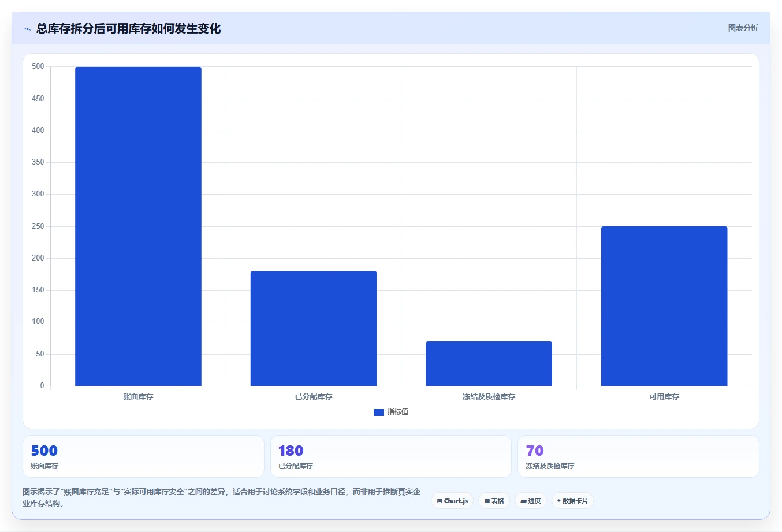Screen dimensions: 782x532
Task: Click the 进度 tag pill
Action: (531, 501)
